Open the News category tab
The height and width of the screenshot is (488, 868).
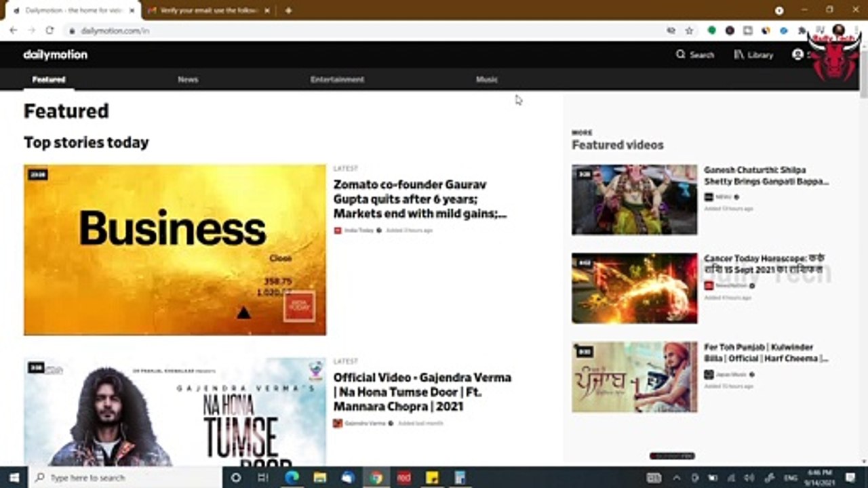click(x=188, y=79)
